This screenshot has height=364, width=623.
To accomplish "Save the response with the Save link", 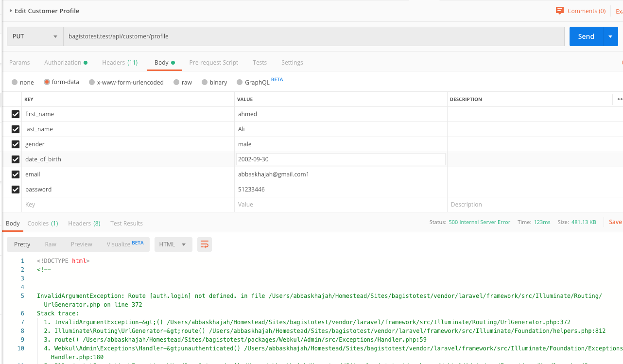I will coord(615,222).
